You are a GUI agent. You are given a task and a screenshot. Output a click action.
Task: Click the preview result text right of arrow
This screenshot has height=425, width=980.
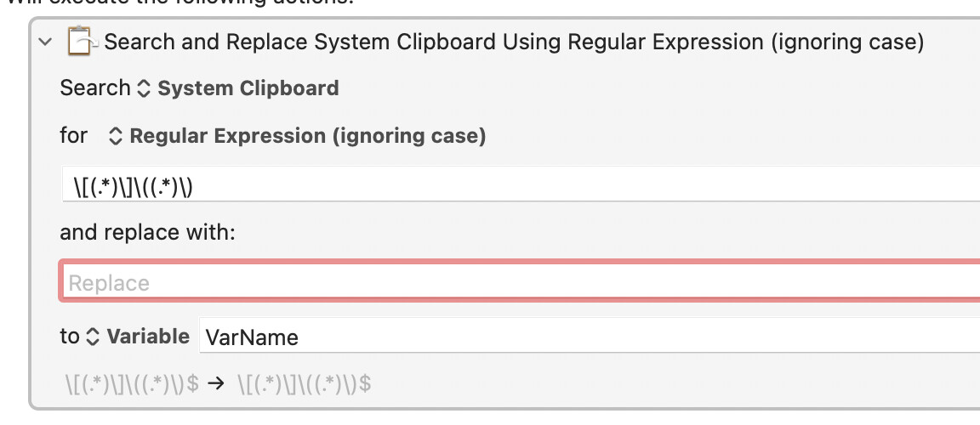pyautogui.click(x=305, y=384)
